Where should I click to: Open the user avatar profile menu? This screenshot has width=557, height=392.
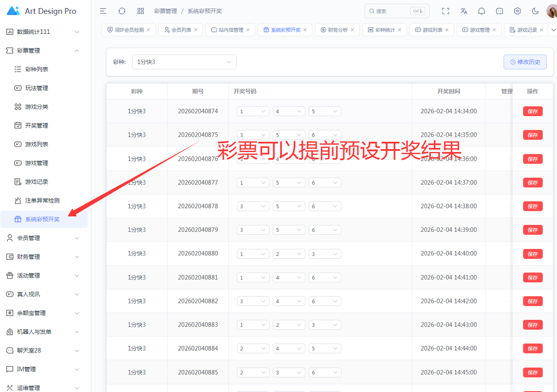click(x=551, y=11)
